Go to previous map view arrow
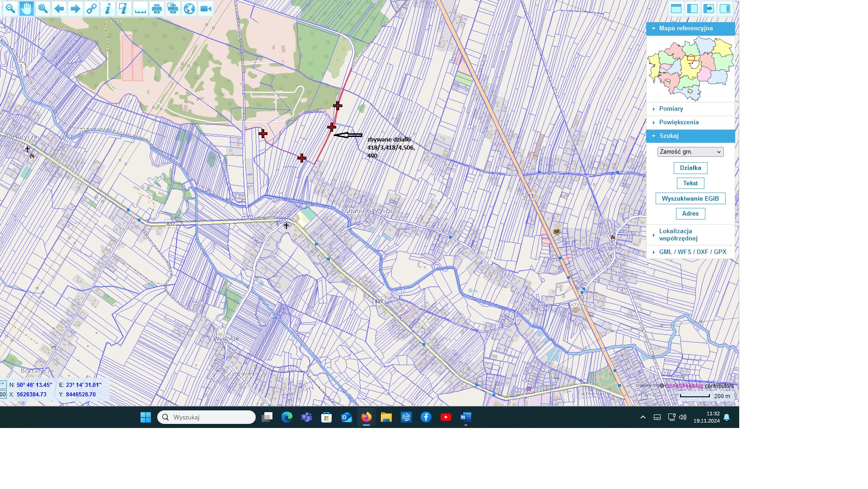 pyautogui.click(x=59, y=9)
